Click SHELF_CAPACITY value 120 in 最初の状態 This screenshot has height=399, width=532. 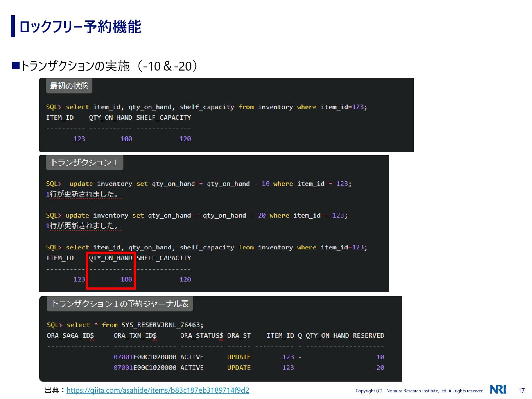[185, 139]
